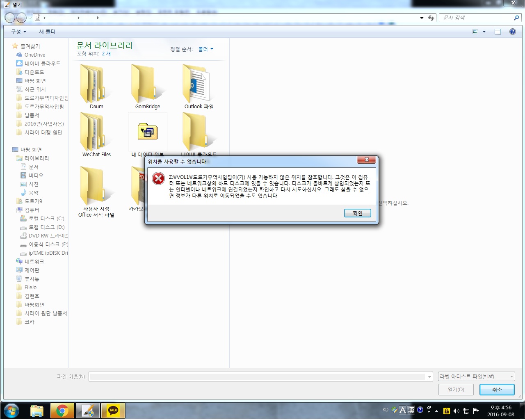Open the file type filter 라벨 아티스트 파일
Screen dimensions: 525x420
pyautogui.click(x=476, y=376)
